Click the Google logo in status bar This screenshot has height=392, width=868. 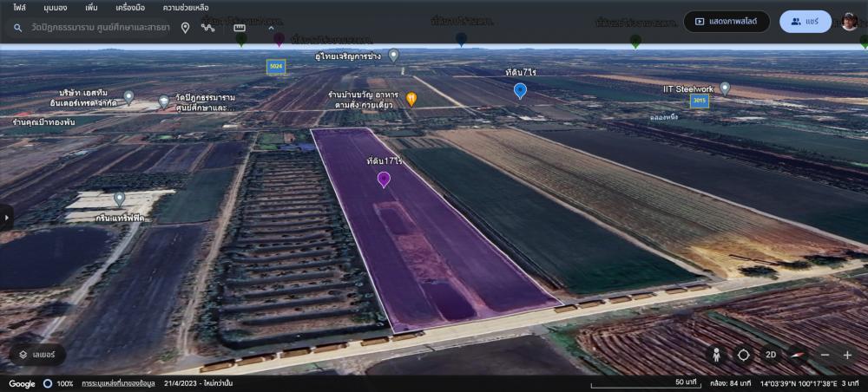[x=23, y=383]
